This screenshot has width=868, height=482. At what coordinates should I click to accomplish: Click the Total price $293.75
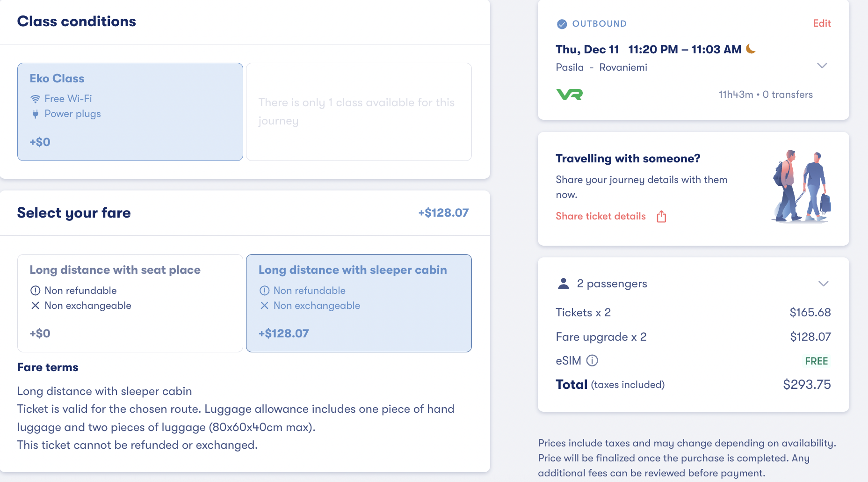coord(807,385)
